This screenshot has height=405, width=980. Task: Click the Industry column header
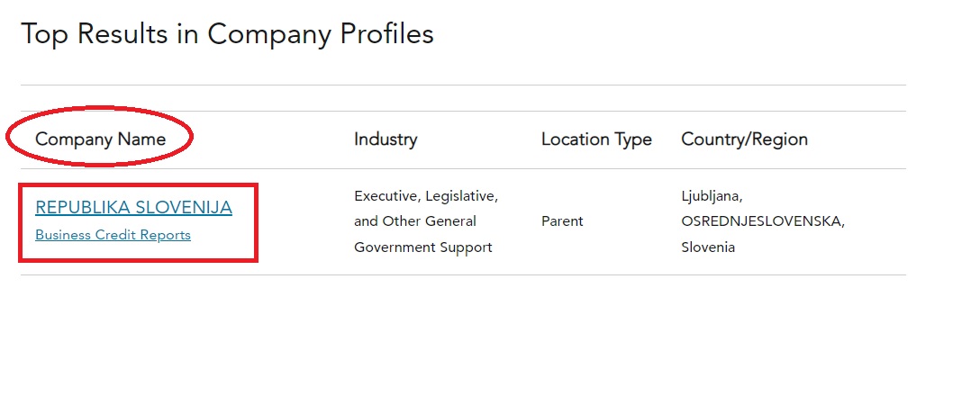385,139
